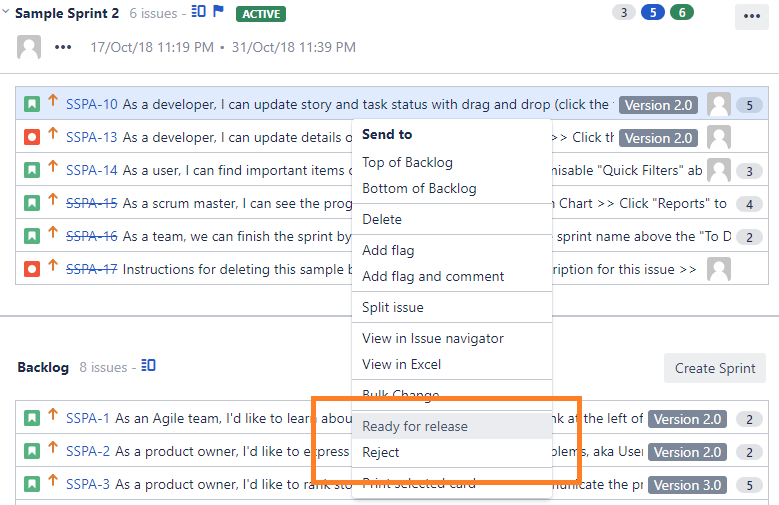Click the priority arrow icon of SSPA-16
This screenshot has width=779, height=505.
click(53, 233)
